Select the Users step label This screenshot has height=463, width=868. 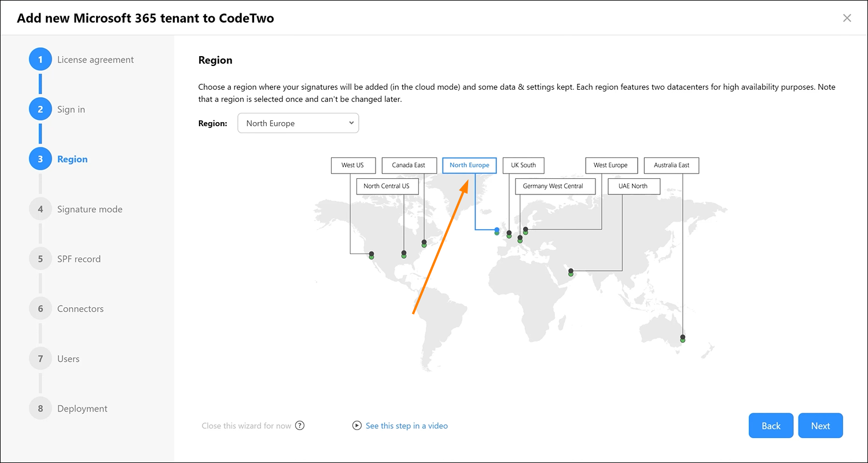68,359
